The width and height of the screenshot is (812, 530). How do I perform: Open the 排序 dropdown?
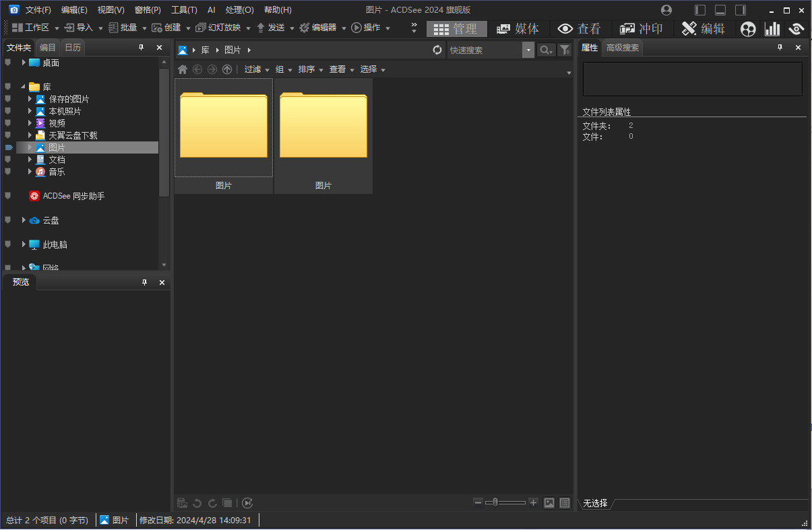click(311, 69)
